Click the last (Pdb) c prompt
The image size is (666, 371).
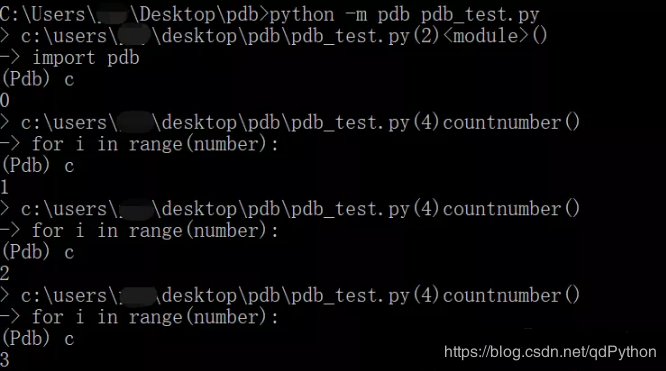pyautogui.click(x=38, y=339)
